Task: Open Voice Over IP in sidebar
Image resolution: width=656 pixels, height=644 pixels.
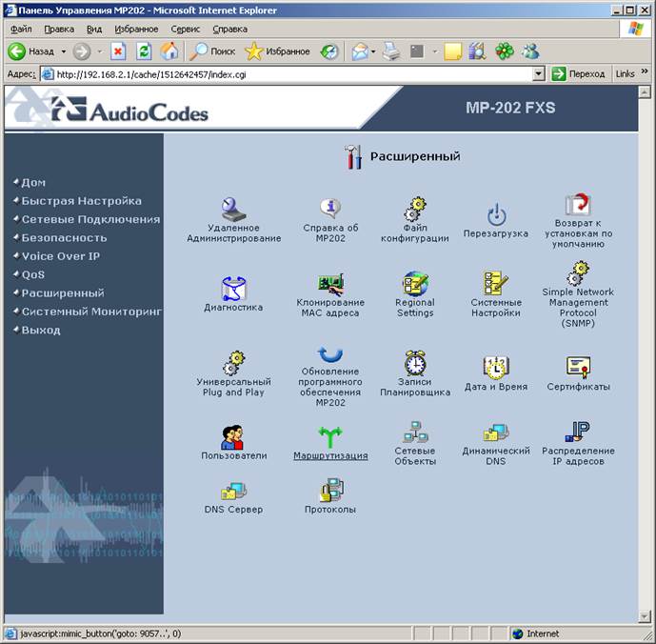Action: [61, 256]
